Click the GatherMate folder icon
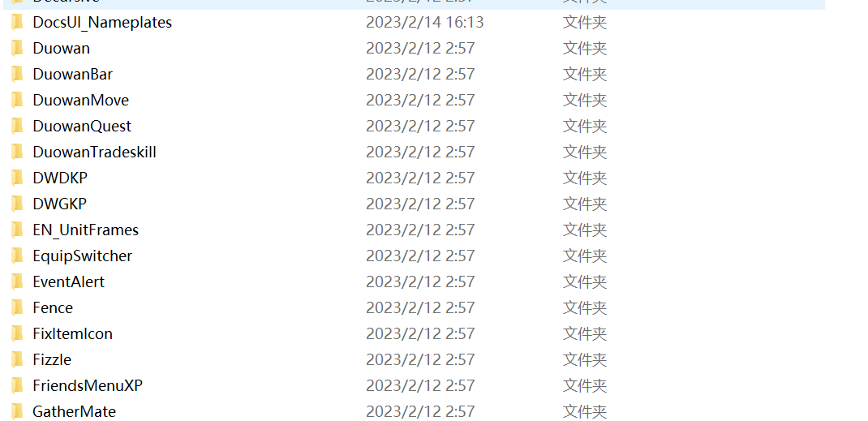The width and height of the screenshot is (868, 421). pos(17,411)
